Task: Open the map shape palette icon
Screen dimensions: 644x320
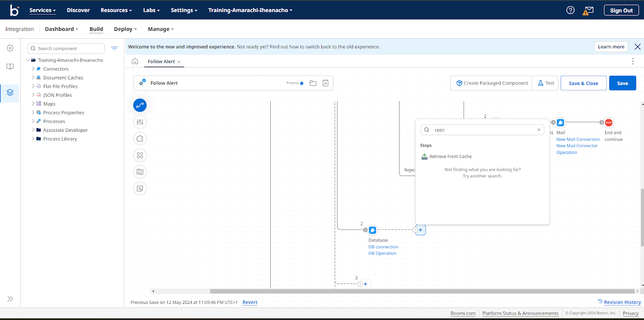Action: tap(140, 172)
